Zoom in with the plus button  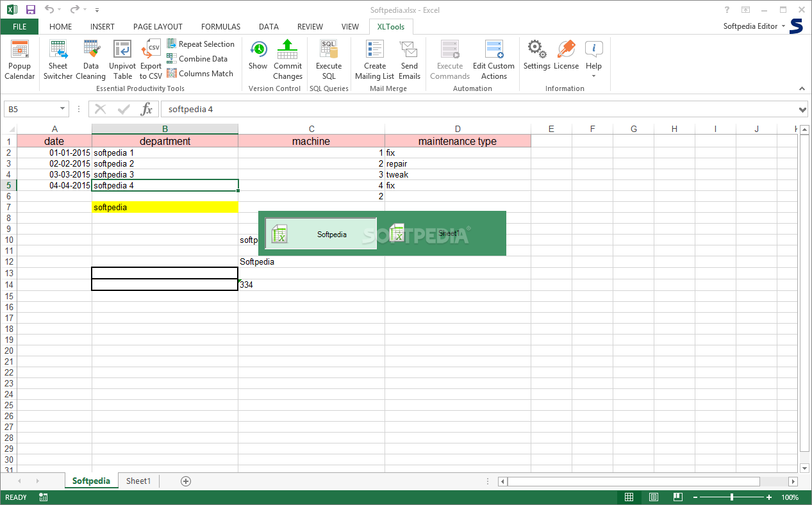[x=769, y=497]
